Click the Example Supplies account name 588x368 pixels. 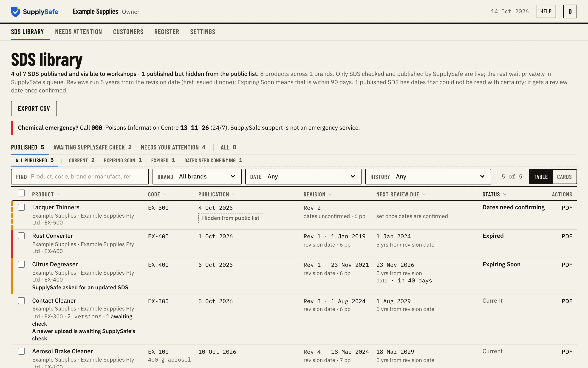95,11
